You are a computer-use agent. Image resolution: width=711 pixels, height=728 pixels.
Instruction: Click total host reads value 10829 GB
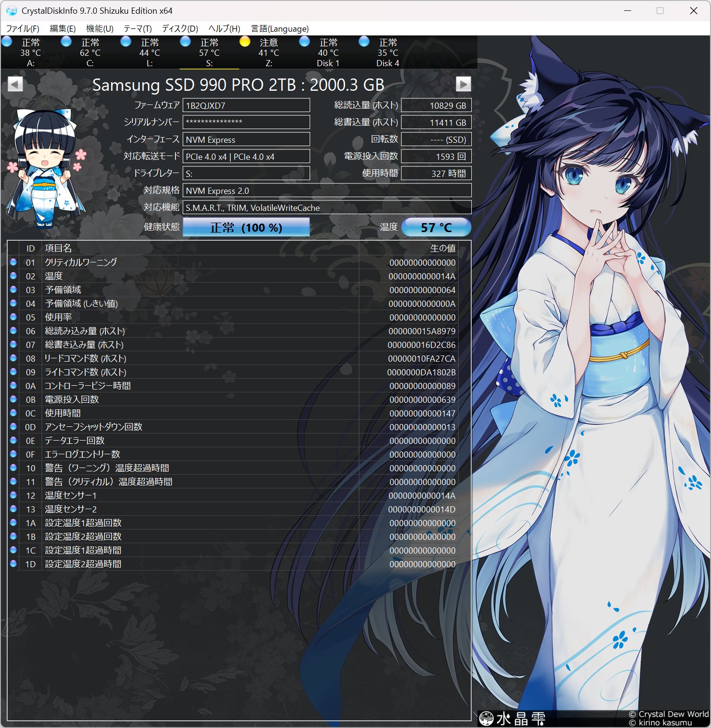(x=436, y=105)
